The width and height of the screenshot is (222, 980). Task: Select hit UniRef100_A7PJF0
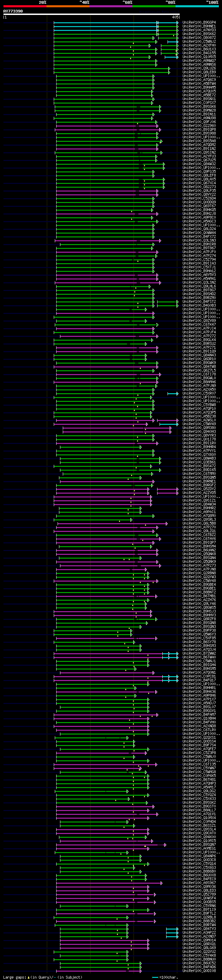[199, 252]
